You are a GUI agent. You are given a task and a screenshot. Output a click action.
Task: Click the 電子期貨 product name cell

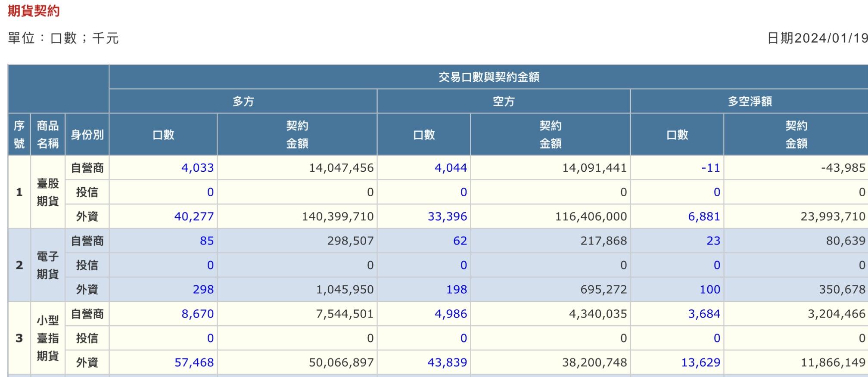48,265
